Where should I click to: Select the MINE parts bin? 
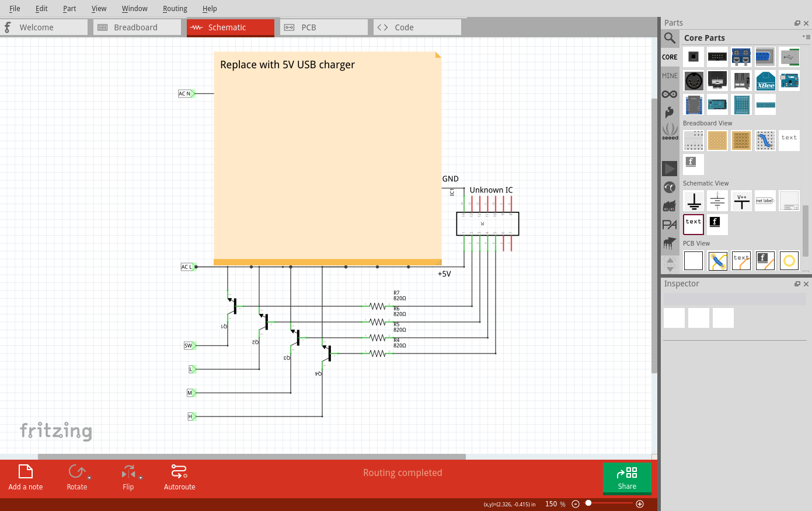coord(670,76)
